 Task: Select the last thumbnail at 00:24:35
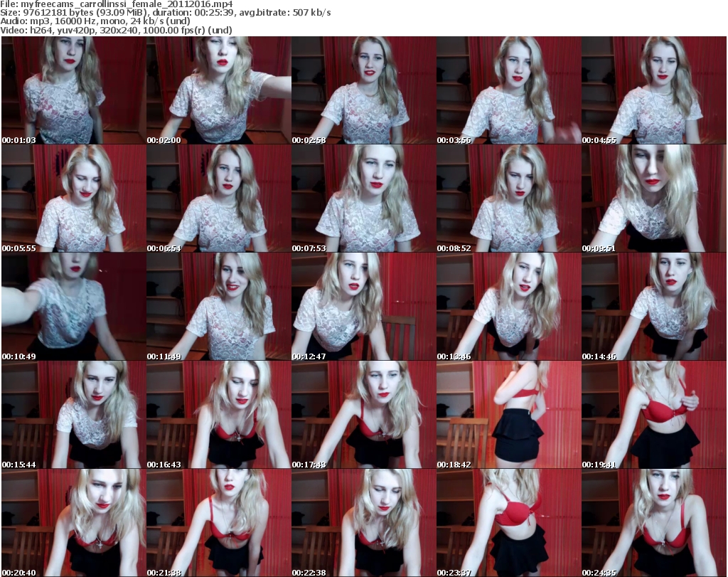(x=653, y=523)
